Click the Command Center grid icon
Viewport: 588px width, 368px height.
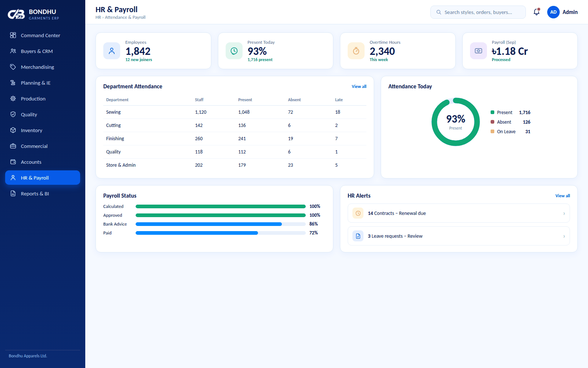coord(13,35)
